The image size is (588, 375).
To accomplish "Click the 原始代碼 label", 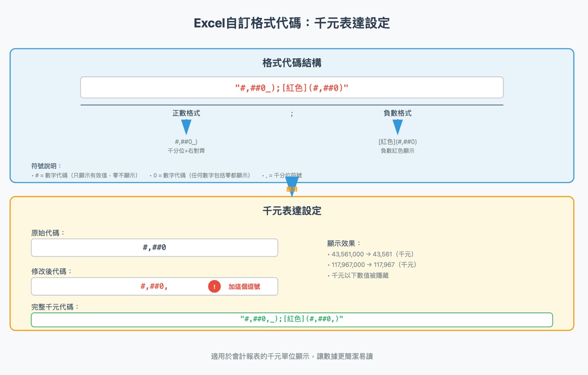I will [48, 233].
